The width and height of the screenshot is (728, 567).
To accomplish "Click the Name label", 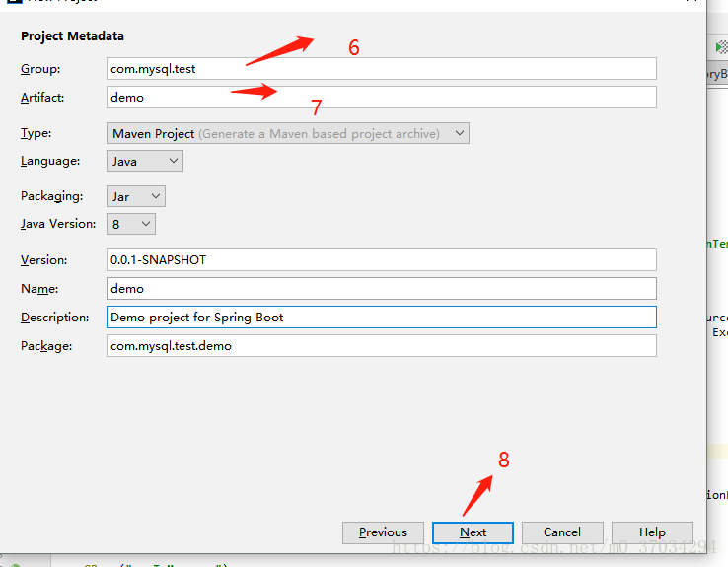I will (39, 289).
